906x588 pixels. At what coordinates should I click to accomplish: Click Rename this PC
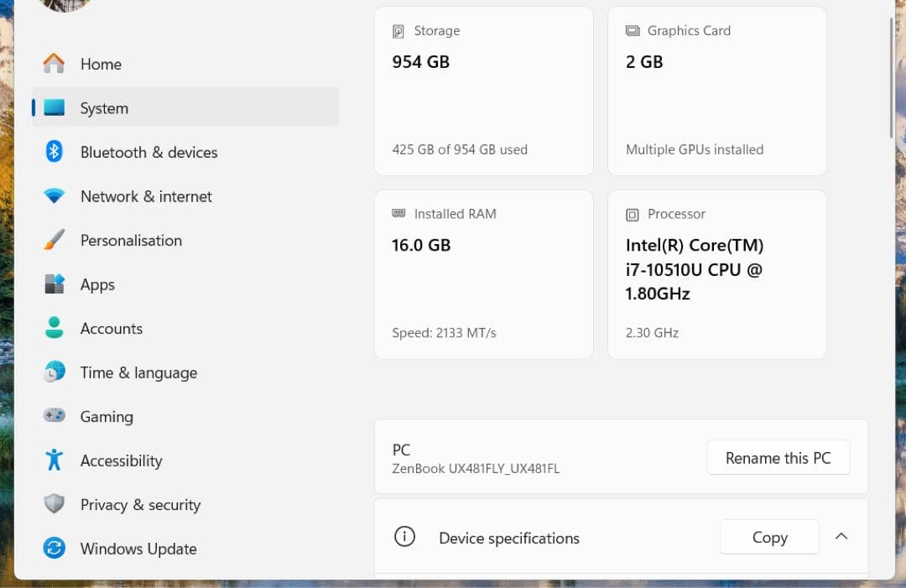click(778, 457)
